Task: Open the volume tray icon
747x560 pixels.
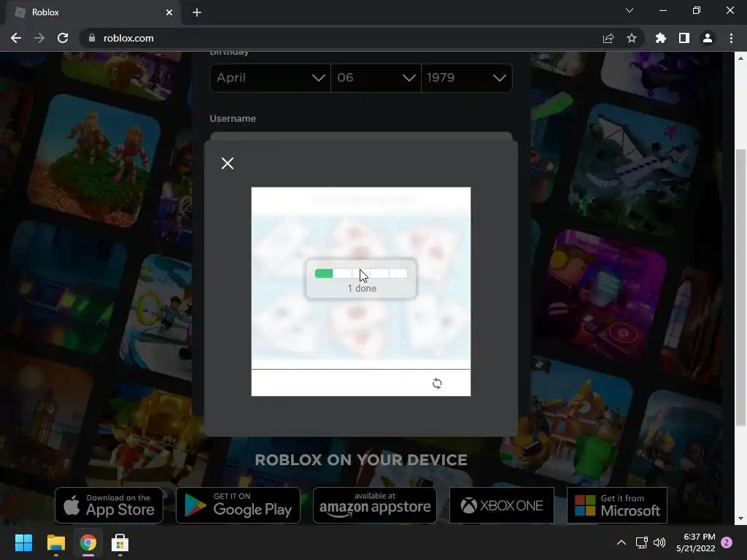Action: (659, 542)
